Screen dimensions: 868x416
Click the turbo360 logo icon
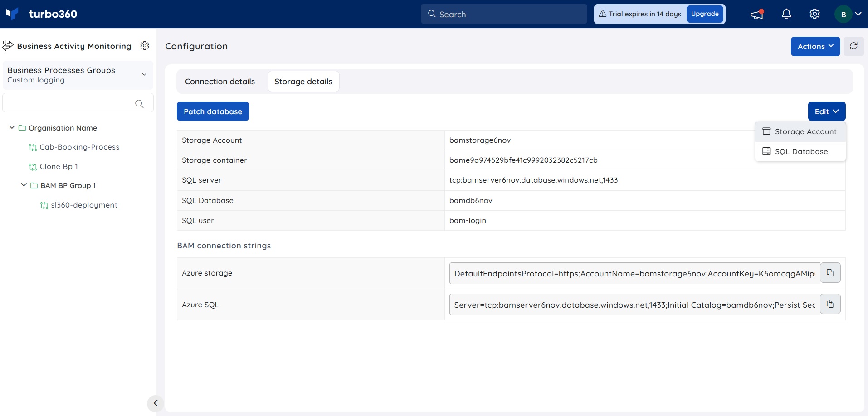pyautogui.click(x=12, y=14)
